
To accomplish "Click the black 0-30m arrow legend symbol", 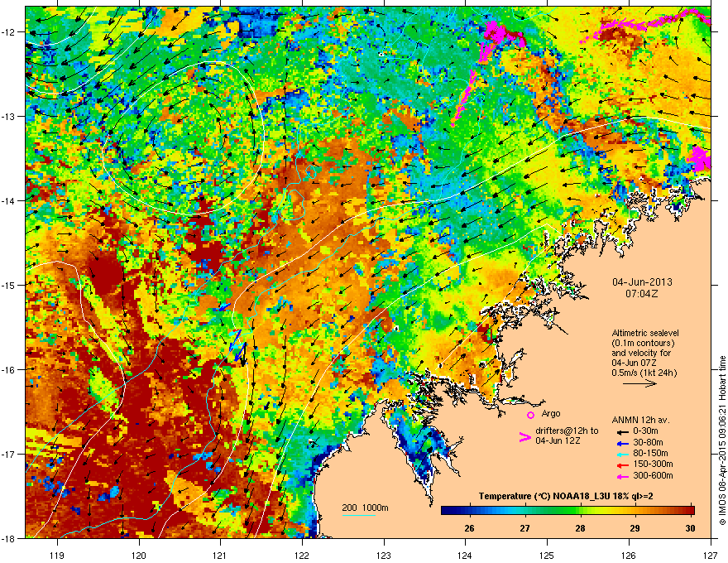I will coord(622,431).
